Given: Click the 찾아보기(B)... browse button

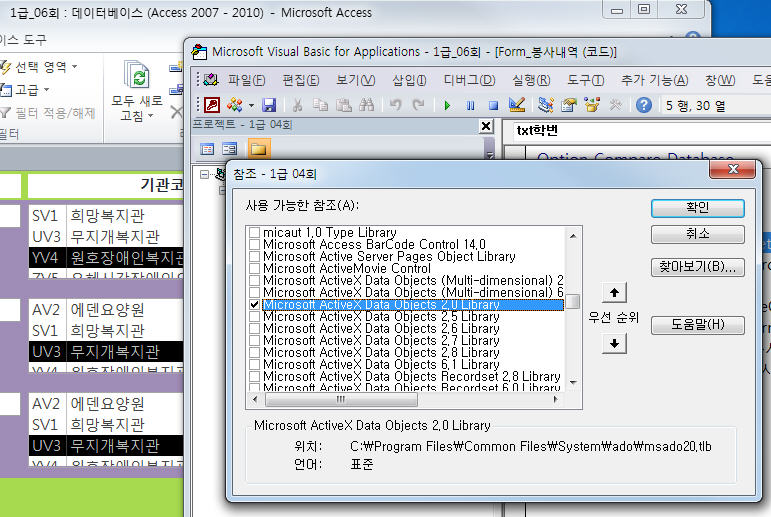Looking at the screenshot, I should (697, 267).
